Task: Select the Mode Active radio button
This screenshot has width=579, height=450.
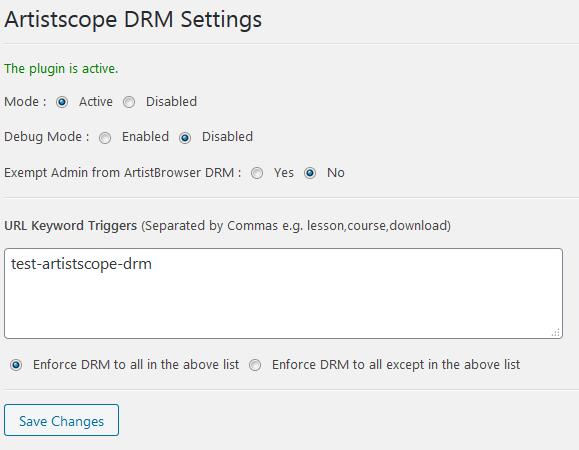Action: [x=62, y=102]
